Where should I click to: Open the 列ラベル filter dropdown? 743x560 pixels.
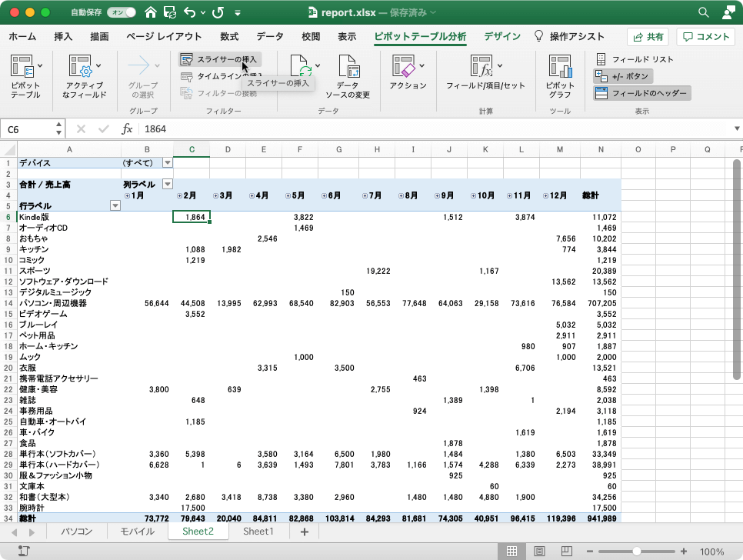pyautogui.click(x=168, y=185)
